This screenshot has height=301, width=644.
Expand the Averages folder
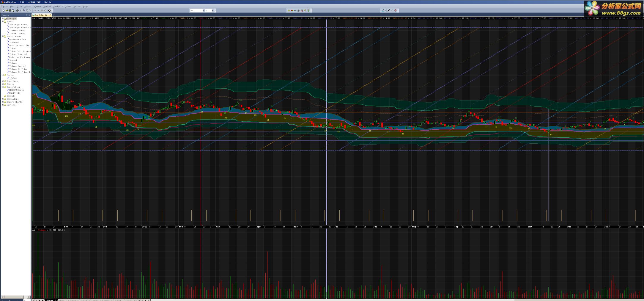click(x=2, y=18)
